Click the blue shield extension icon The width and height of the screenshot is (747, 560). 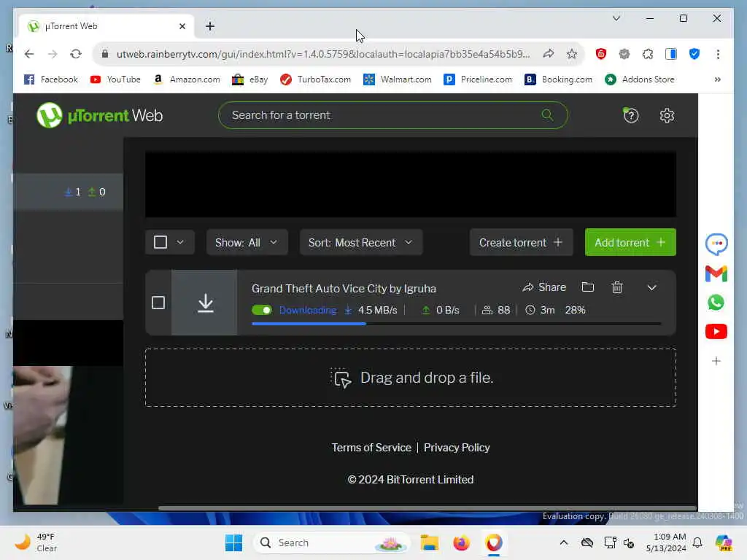pos(694,54)
